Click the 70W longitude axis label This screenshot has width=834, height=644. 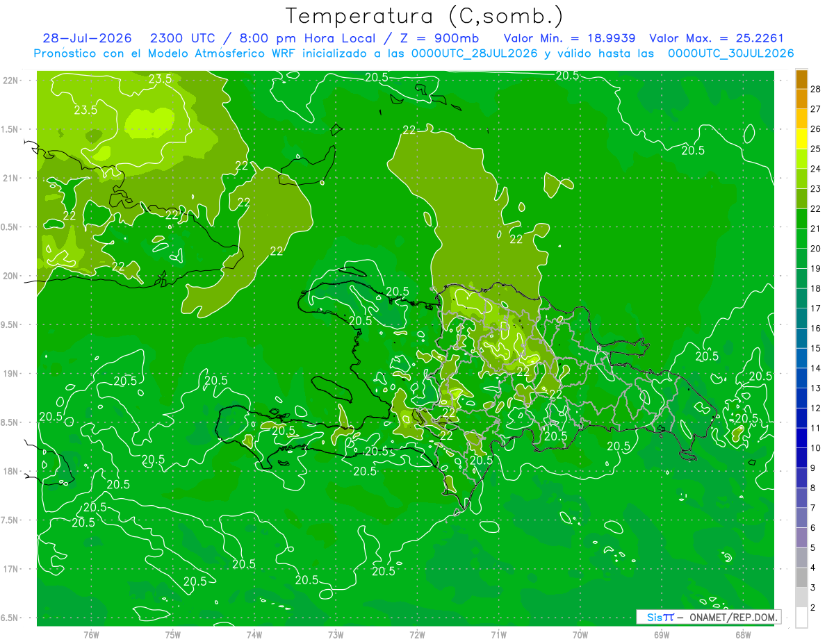(x=580, y=635)
